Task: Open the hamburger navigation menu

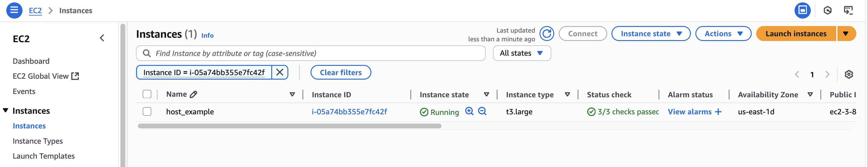Action: [14, 10]
